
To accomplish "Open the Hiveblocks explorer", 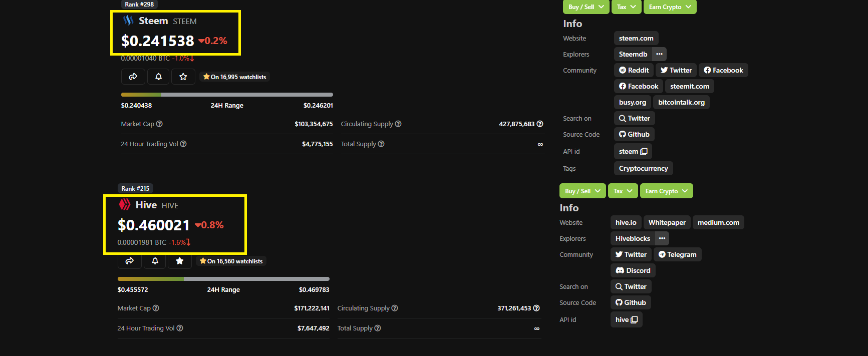I will (633, 238).
